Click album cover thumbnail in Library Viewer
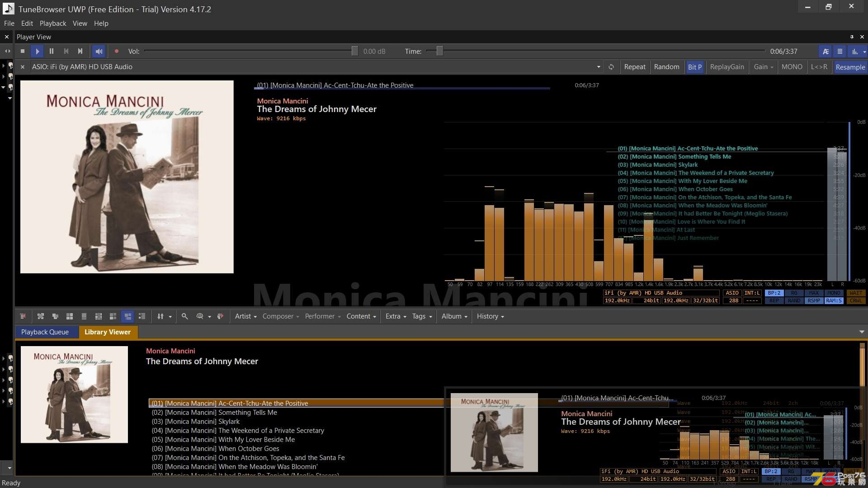868x488 pixels. click(74, 394)
